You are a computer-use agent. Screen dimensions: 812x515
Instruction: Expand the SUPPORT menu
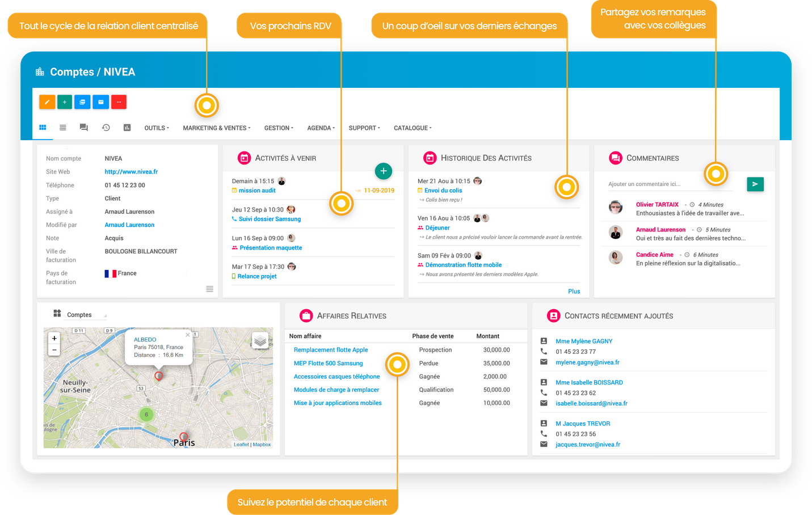pos(364,128)
